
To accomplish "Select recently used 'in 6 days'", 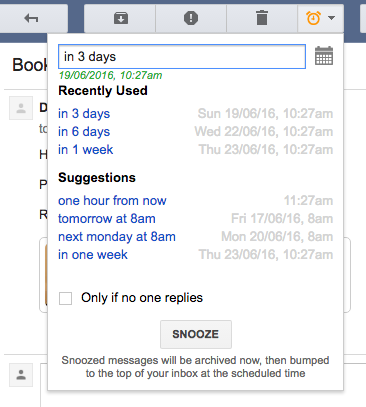I will (x=84, y=132).
